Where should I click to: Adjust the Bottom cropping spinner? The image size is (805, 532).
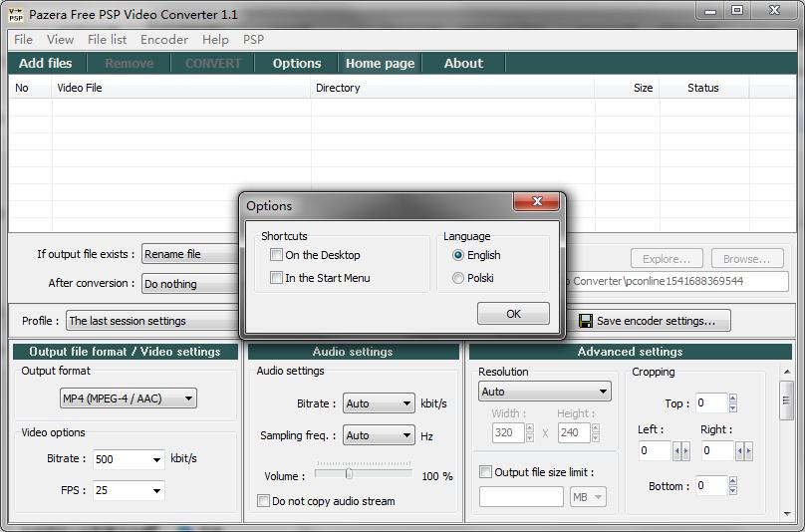[733, 486]
